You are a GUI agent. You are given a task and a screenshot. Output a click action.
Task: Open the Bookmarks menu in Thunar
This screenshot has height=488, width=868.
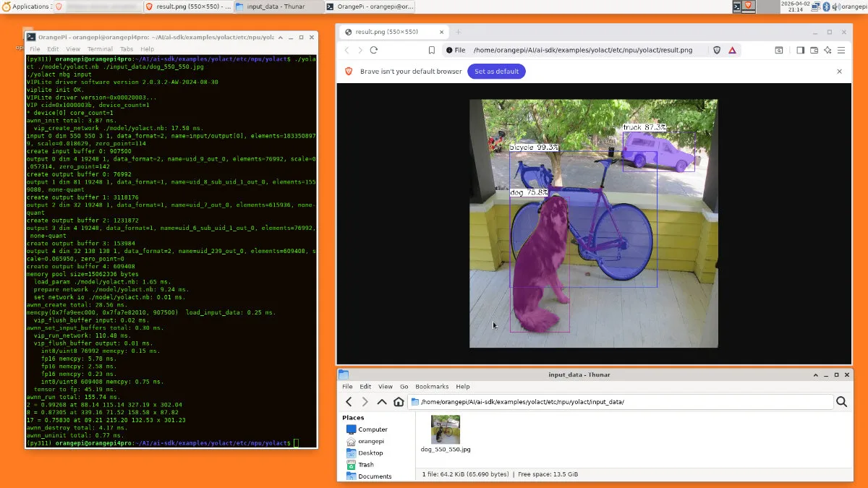pos(432,387)
